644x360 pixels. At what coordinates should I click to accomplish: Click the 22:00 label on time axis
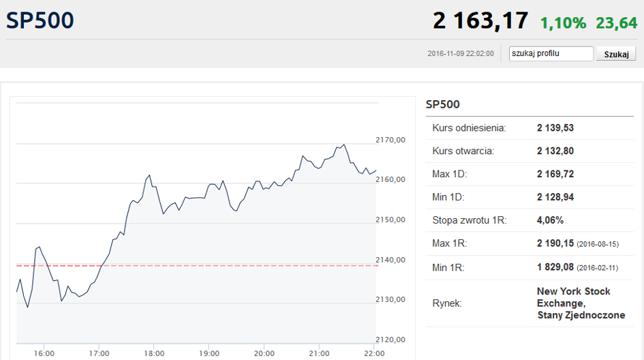point(374,353)
